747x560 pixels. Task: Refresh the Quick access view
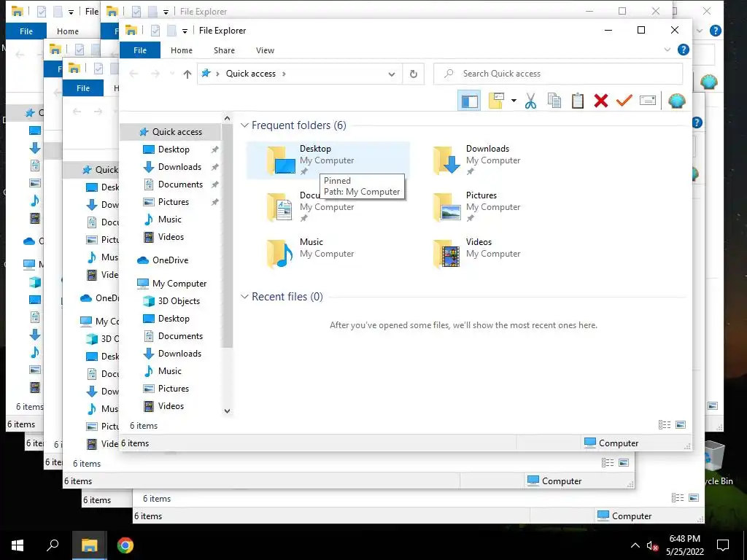pos(413,74)
